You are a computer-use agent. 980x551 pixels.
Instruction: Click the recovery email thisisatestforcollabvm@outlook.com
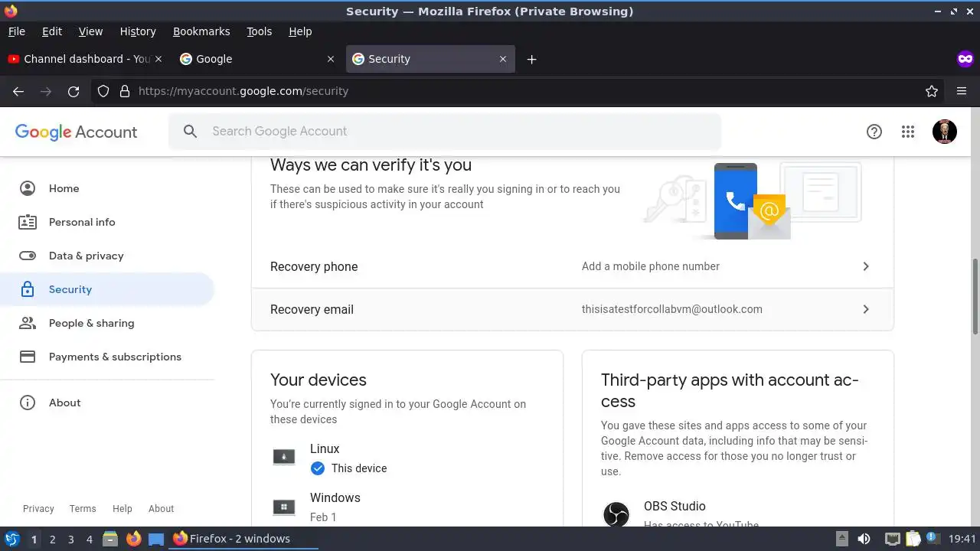(x=672, y=309)
